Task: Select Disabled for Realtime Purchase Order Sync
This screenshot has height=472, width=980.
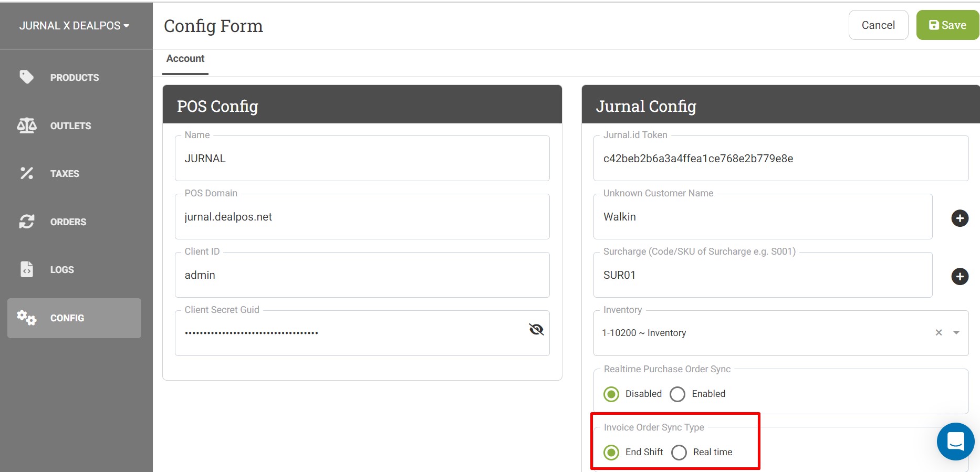Action: pyautogui.click(x=611, y=394)
